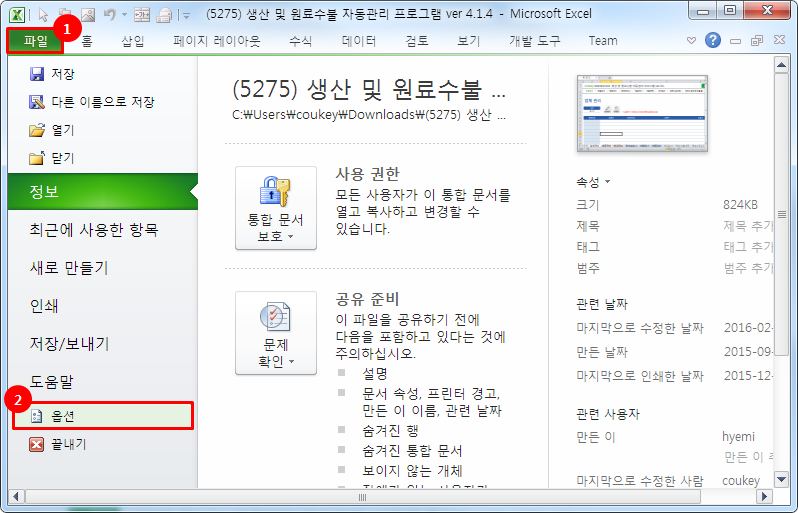Image resolution: width=798 pixels, height=513 pixels.
Task: Switch to the 홈 ribbon tab
Action: [x=87, y=41]
